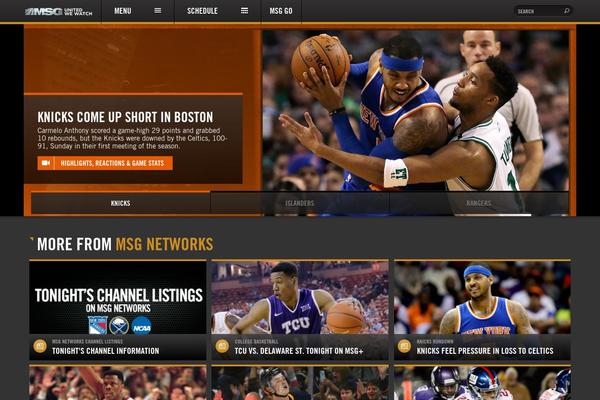The image size is (600, 400).
Task: Click the More From MSG Networks heading
Action: (125, 244)
